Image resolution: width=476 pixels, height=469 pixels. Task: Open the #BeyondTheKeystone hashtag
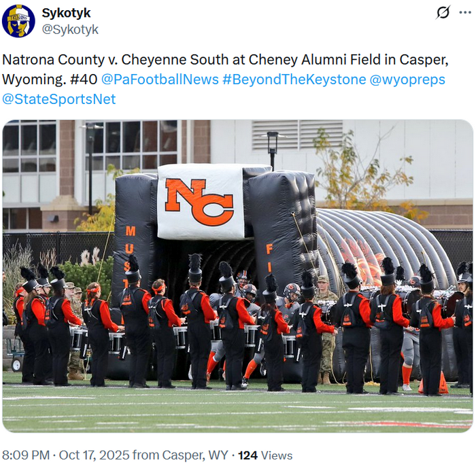[x=294, y=79]
